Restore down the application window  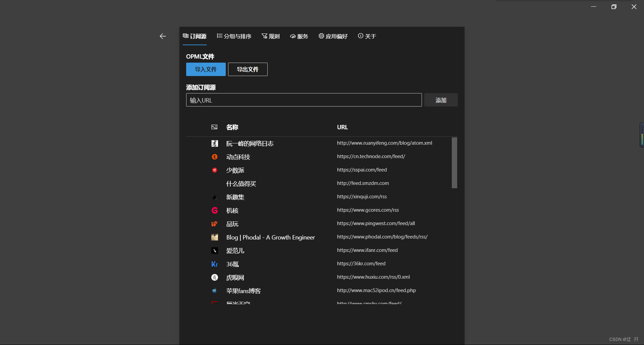point(614,7)
